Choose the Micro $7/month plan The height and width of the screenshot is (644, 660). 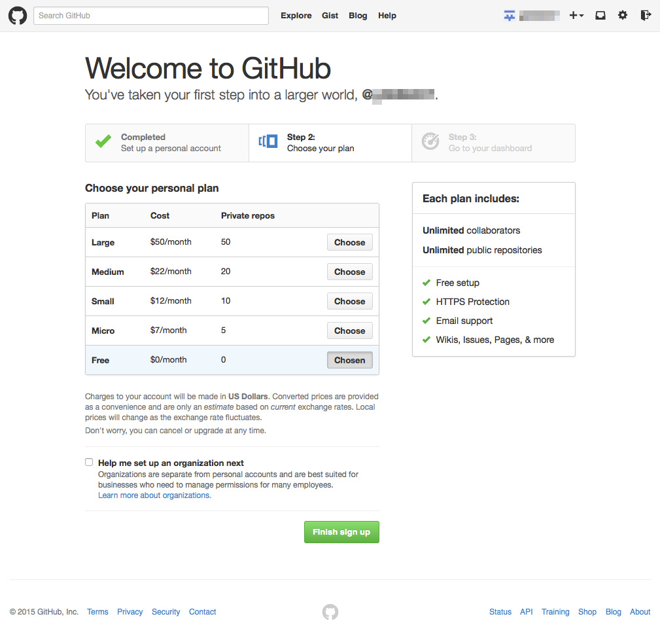pyautogui.click(x=349, y=331)
